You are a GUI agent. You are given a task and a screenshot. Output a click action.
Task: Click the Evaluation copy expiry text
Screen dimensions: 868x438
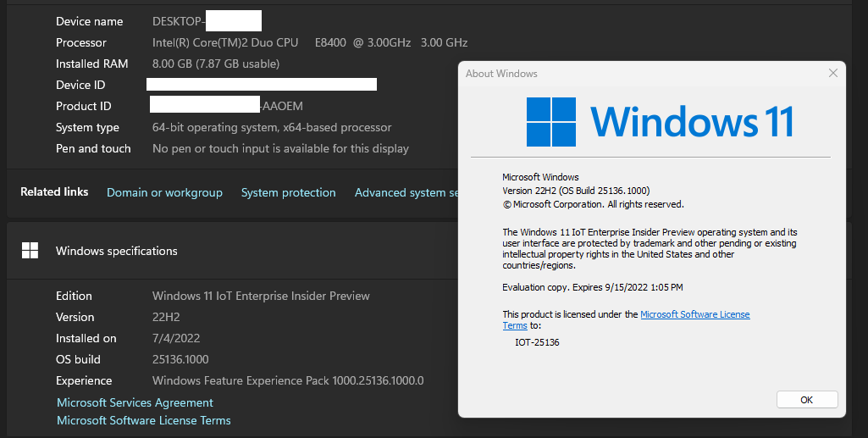coord(593,287)
